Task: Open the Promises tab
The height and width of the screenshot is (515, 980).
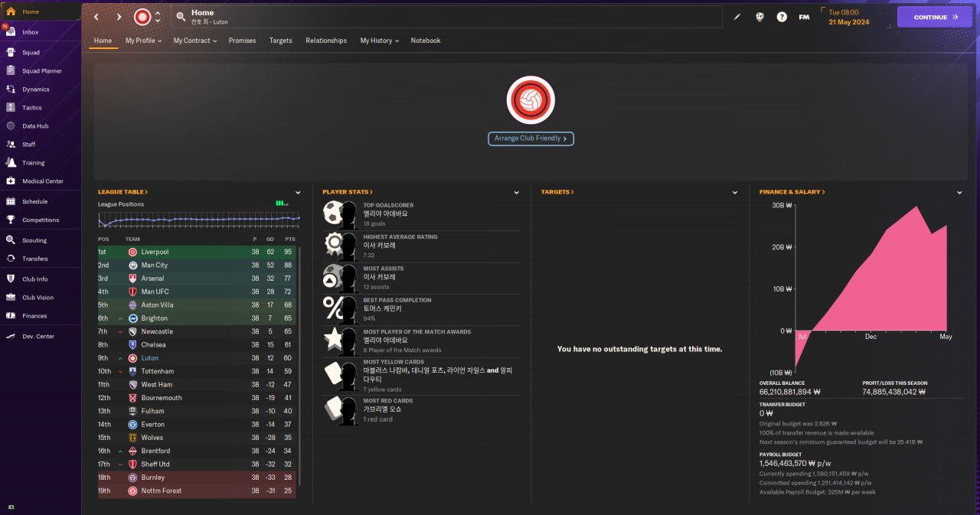Action: (242, 41)
